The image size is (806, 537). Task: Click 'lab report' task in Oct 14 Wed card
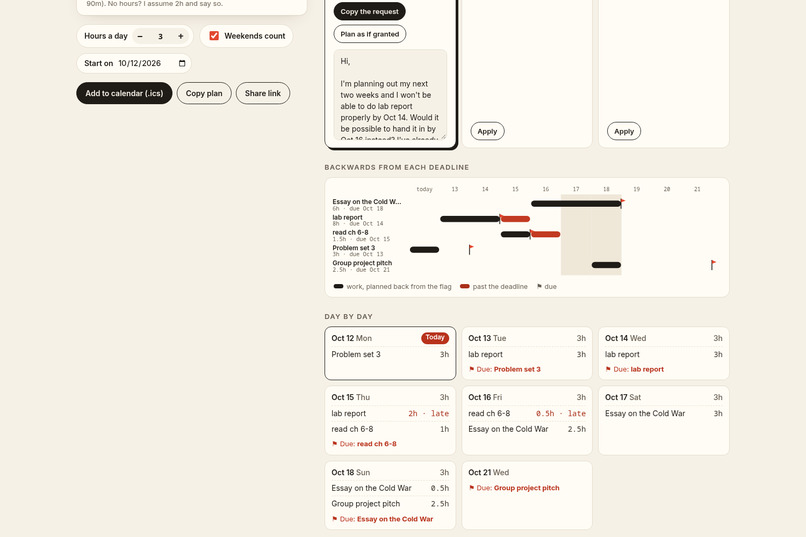pyautogui.click(x=622, y=354)
